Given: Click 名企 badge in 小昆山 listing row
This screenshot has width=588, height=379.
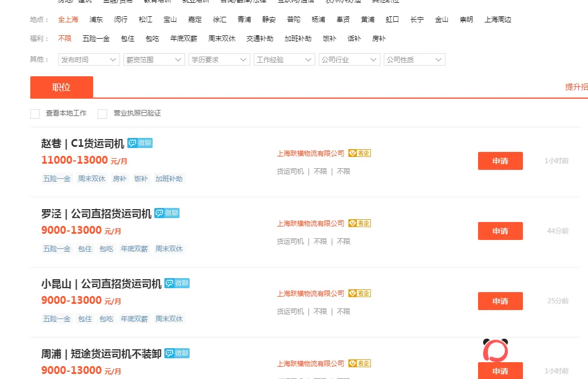Looking at the screenshot, I should (360, 293).
